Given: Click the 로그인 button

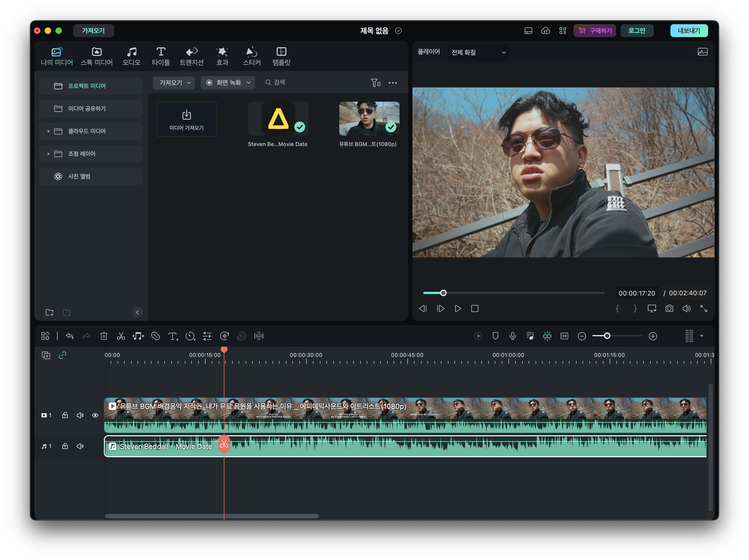Looking at the screenshot, I should coord(637,30).
